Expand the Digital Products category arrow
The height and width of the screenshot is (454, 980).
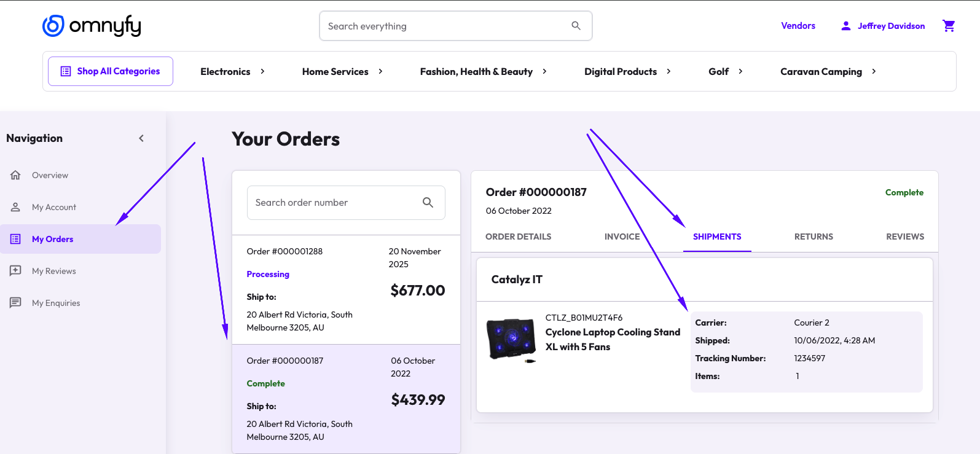[x=668, y=71]
